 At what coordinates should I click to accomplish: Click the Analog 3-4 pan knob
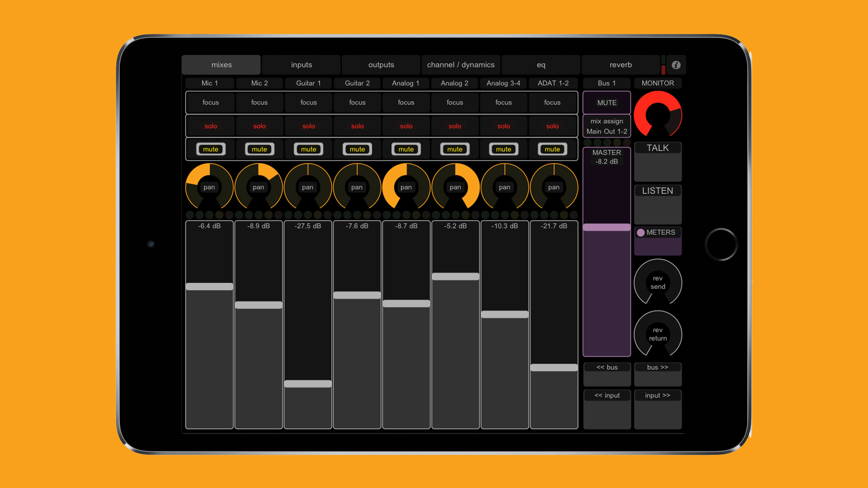pyautogui.click(x=505, y=187)
